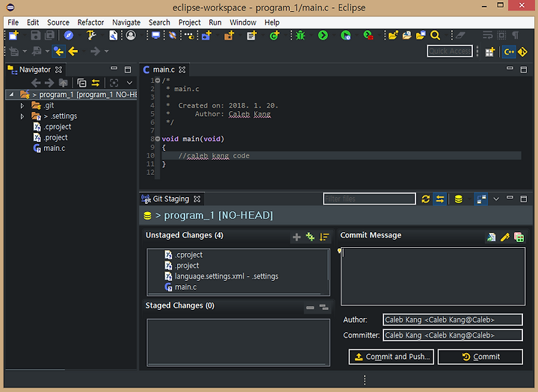Screen dimensions: 538x392
Task: Click the new source file icon
Action: (x=252, y=35)
